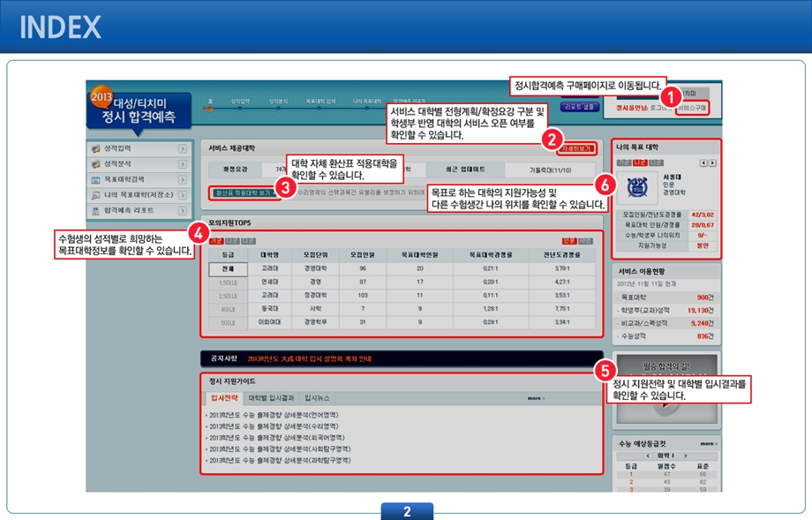Select the 1.5이내 grade filter
The height and width of the screenshot is (520, 812).
click(228, 283)
